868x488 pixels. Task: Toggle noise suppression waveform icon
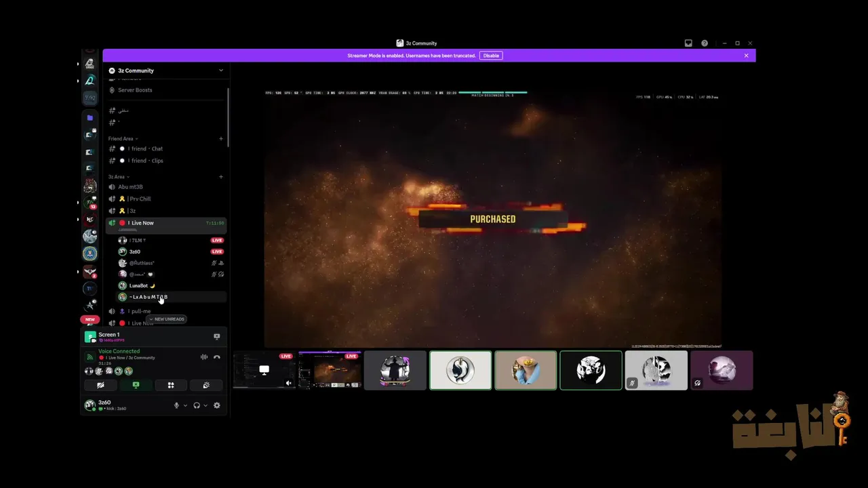click(204, 357)
